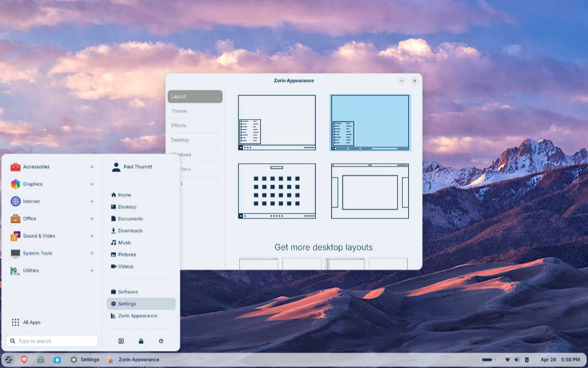Open the Brave browser from the taskbar
This screenshot has width=588, height=368.
tap(24, 360)
